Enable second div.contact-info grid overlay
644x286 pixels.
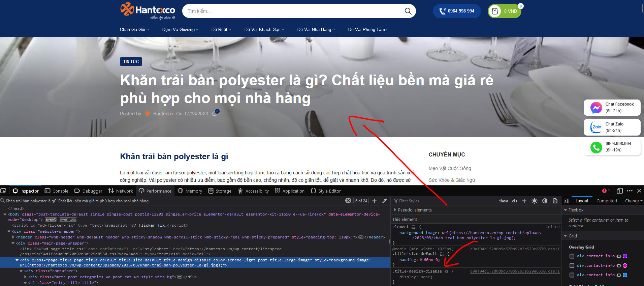tap(572, 266)
